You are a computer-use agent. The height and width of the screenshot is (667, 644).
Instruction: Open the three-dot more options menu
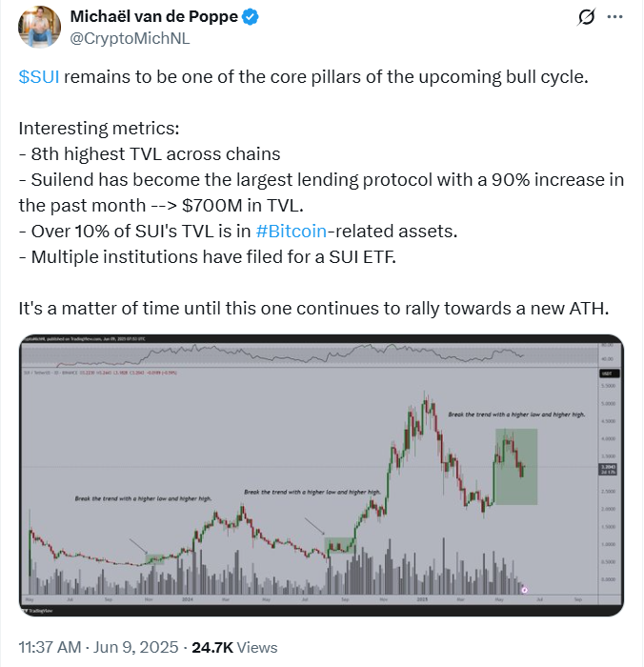click(615, 17)
